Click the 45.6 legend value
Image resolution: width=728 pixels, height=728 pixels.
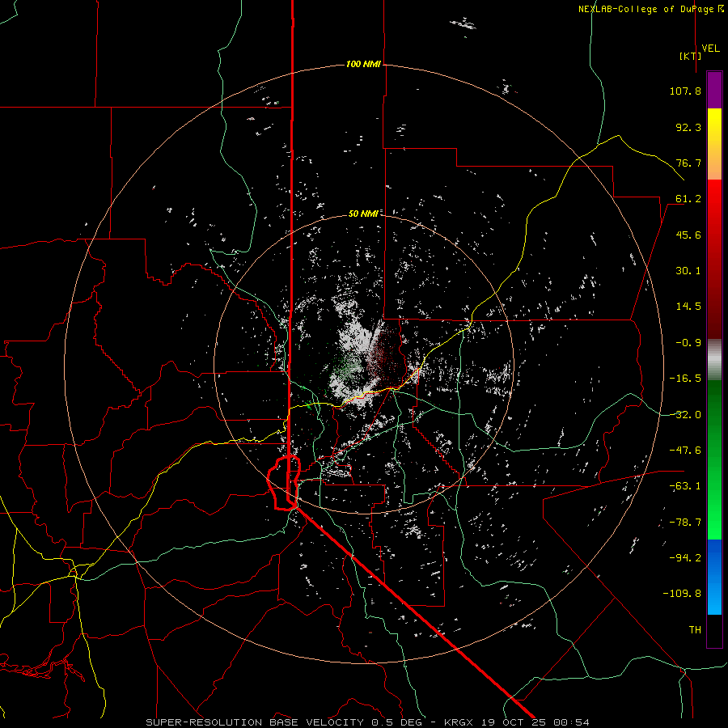coord(688,235)
